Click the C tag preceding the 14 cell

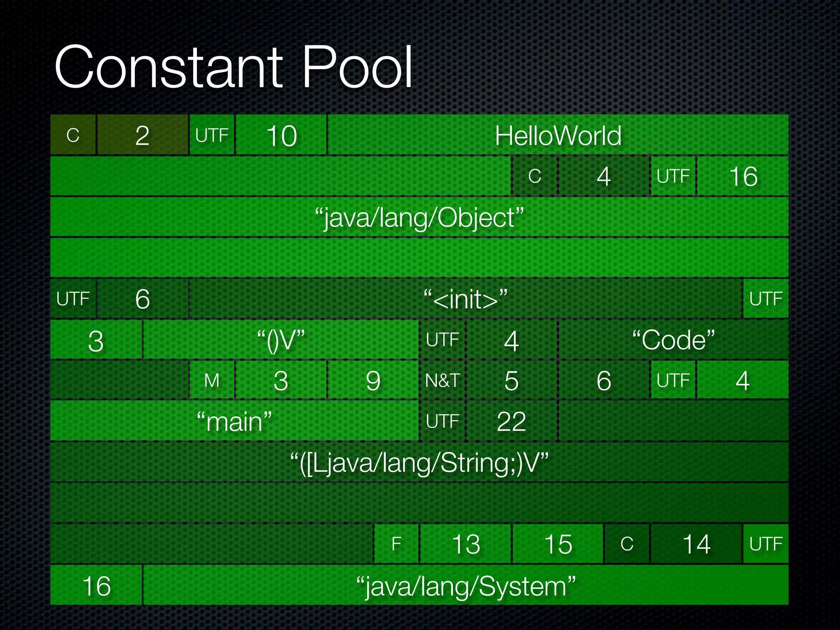tap(627, 544)
